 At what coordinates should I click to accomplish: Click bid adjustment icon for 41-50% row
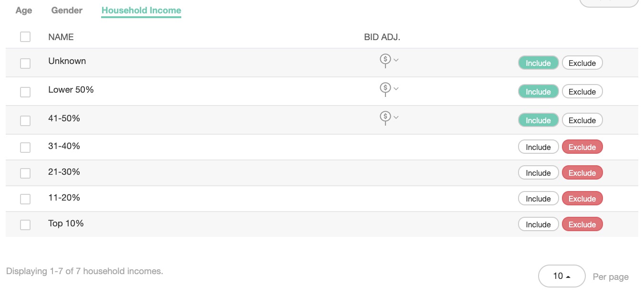coord(385,117)
